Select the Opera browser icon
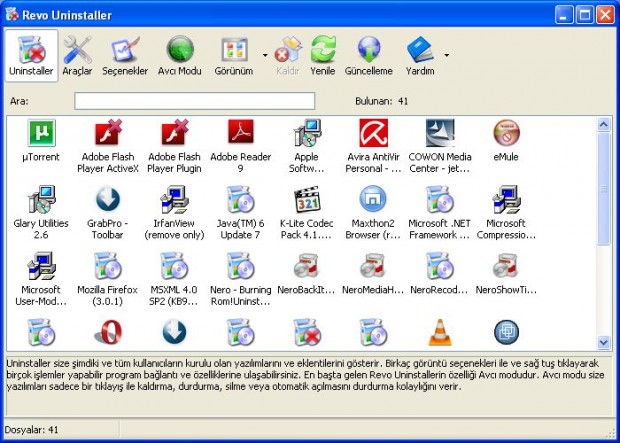620x443 pixels. pos(108,333)
